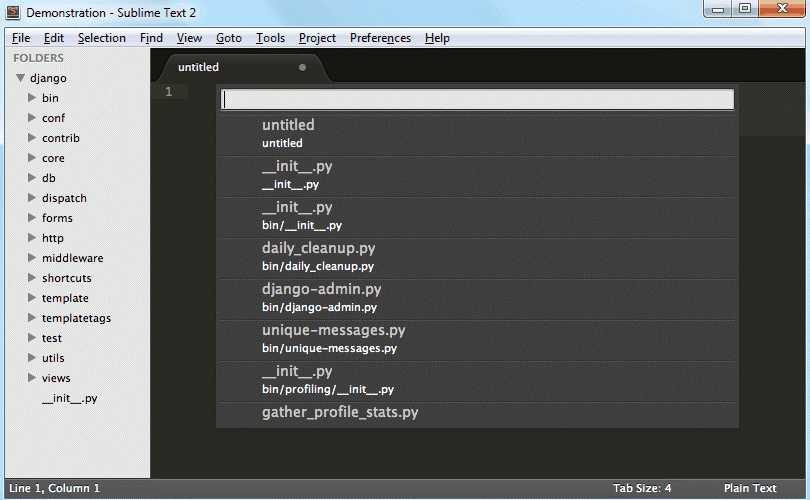Expand the middleware folder arrow
This screenshot has width=810, height=500.
[x=32, y=258]
